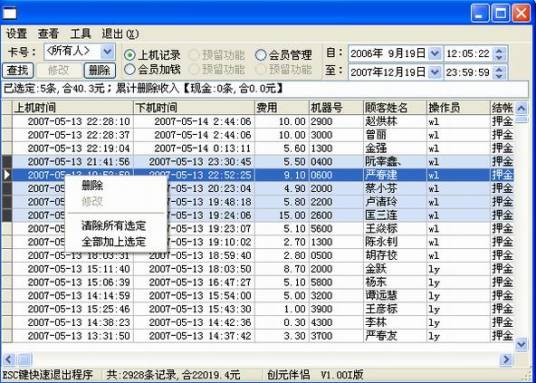Image resolution: width=536 pixels, height=383 pixels.
Task: Click customer name 陈永钊
Action: (381, 242)
